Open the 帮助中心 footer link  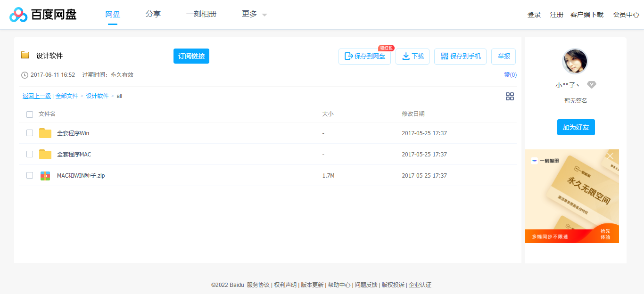tap(339, 285)
